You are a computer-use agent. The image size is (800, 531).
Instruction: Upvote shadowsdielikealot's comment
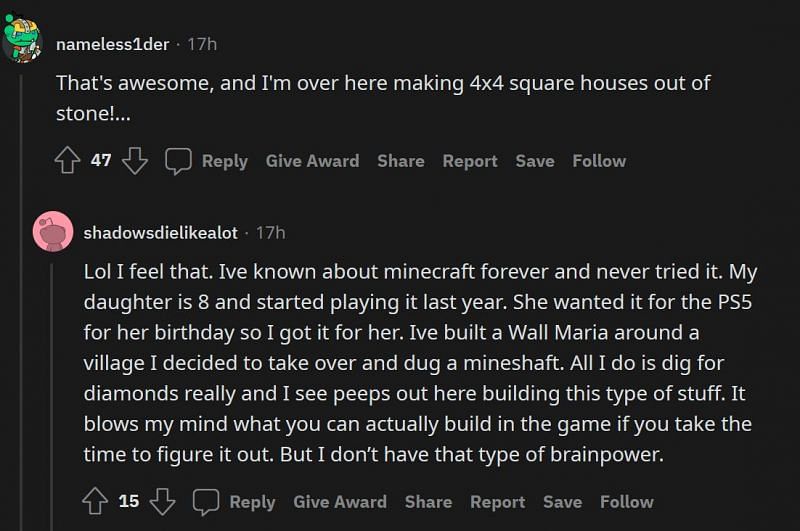[x=96, y=502]
